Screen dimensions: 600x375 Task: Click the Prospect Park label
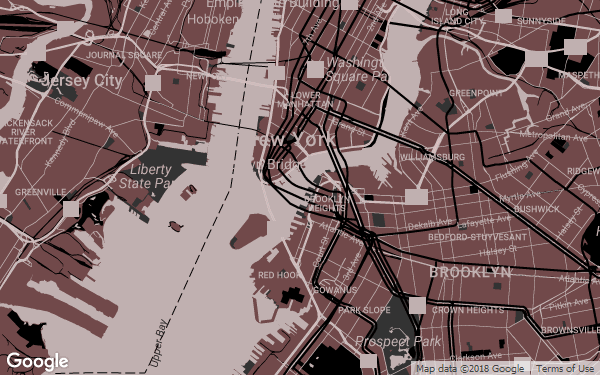(x=398, y=341)
